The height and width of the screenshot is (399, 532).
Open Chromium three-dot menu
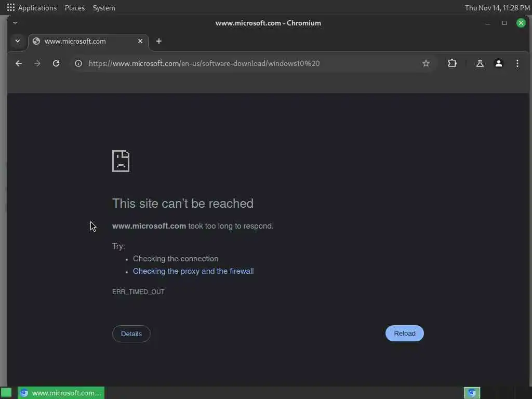click(x=517, y=63)
